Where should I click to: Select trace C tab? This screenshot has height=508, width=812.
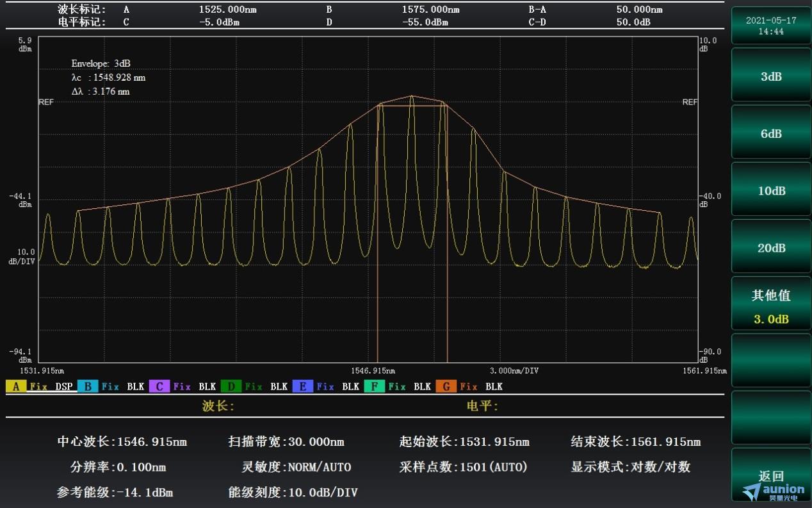tap(159, 386)
